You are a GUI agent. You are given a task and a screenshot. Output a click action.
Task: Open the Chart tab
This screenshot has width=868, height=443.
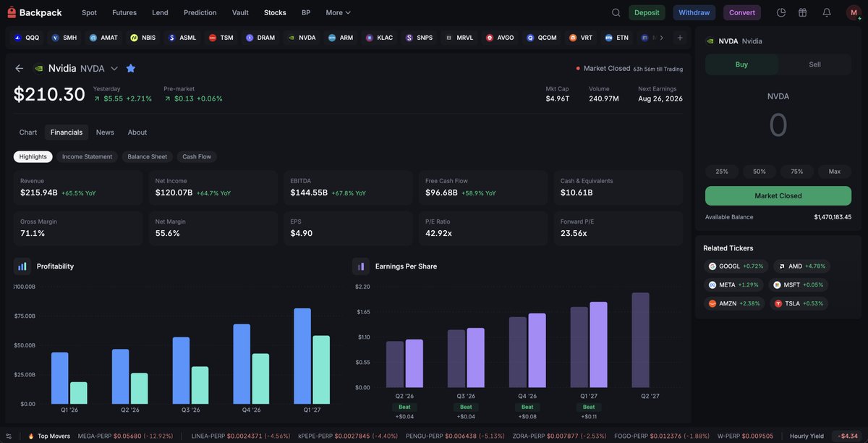tap(28, 132)
